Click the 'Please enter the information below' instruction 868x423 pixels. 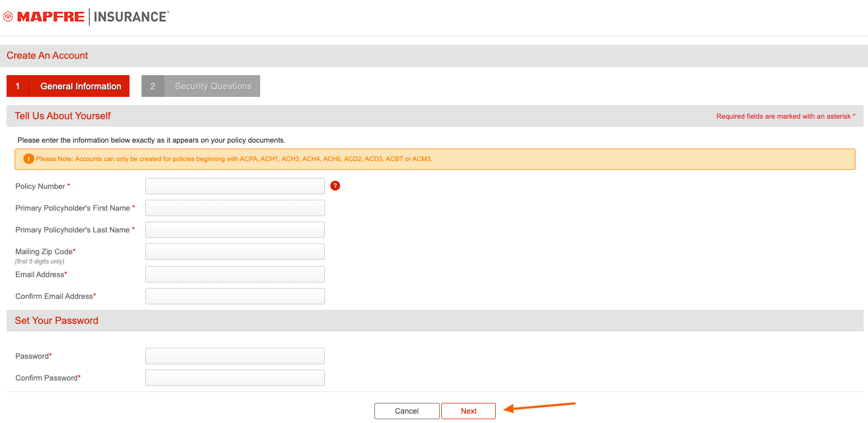(151, 140)
